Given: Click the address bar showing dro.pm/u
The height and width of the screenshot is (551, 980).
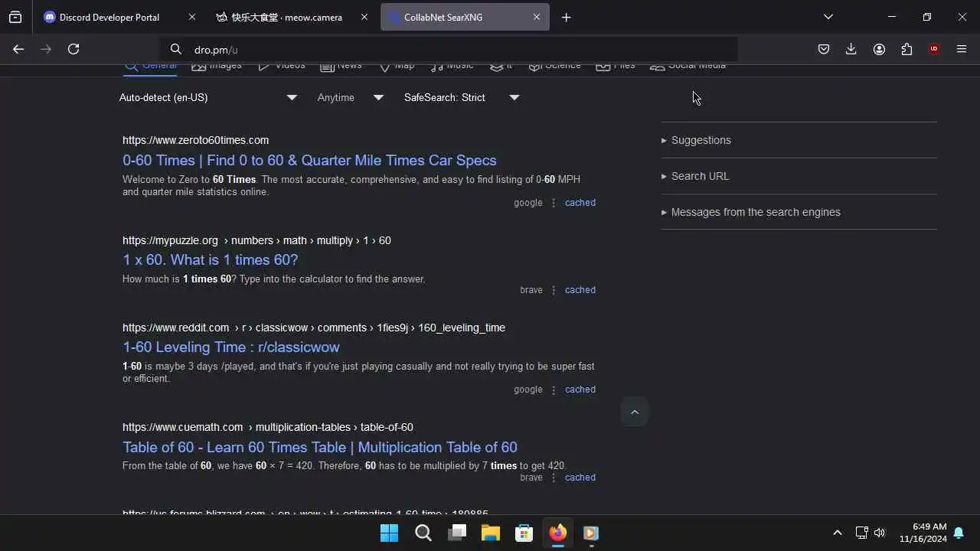Looking at the screenshot, I should (x=449, y=49).
